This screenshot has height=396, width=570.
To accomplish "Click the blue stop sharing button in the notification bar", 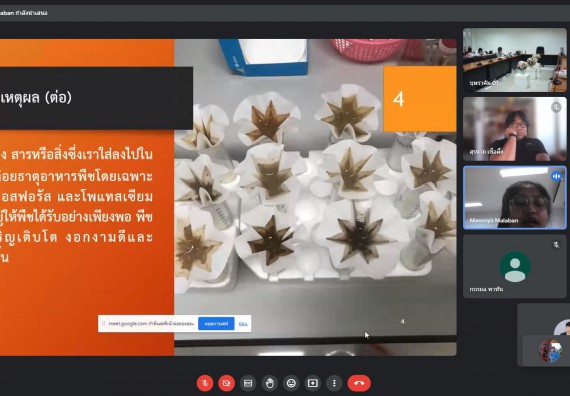I will click(216, 324).
